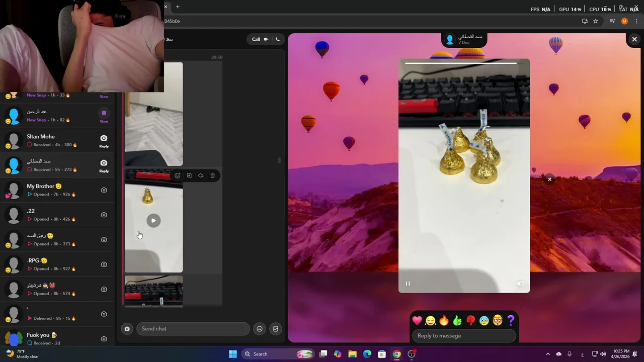
Task: React with the laughing-crying emoji
Action: tap(430, 320)
